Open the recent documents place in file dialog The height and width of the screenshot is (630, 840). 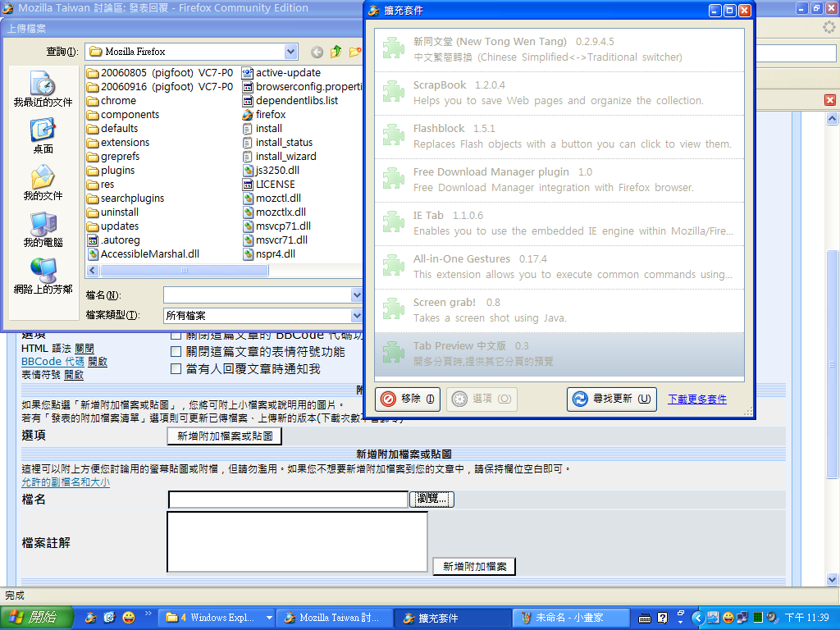[43, 89]
